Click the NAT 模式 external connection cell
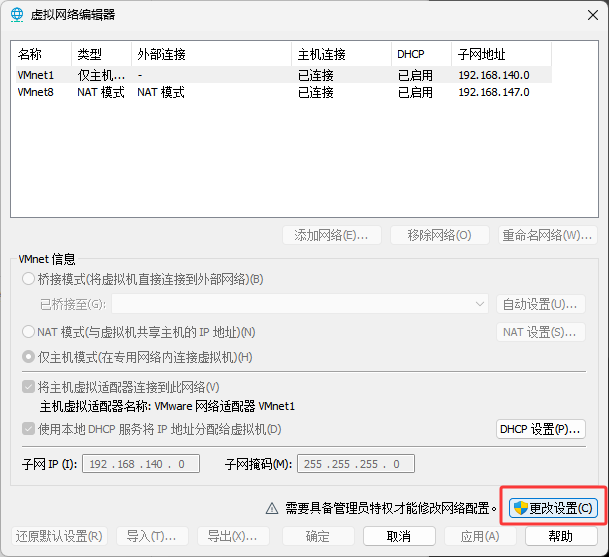This screenshot has height=557, width=609. pos(161,92)
